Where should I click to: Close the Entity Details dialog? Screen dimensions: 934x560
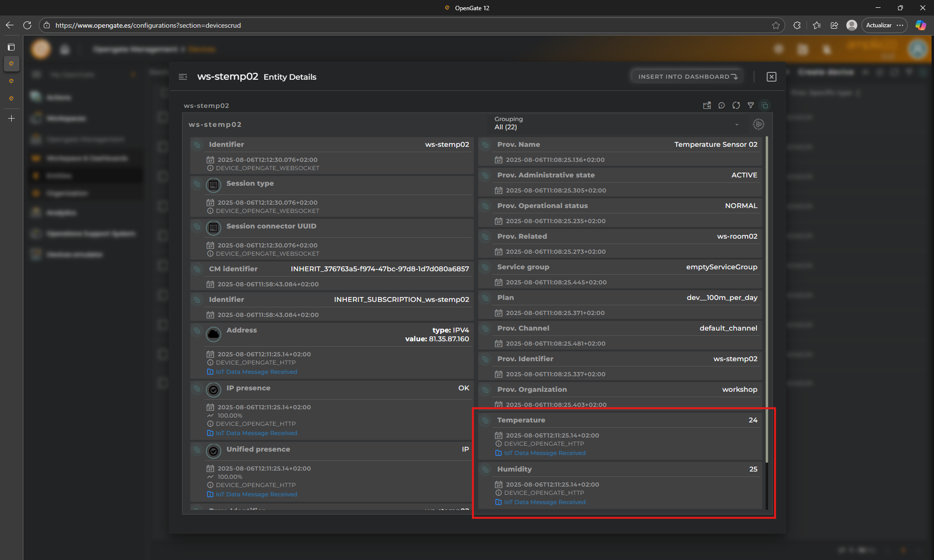(x=771, y=77)
